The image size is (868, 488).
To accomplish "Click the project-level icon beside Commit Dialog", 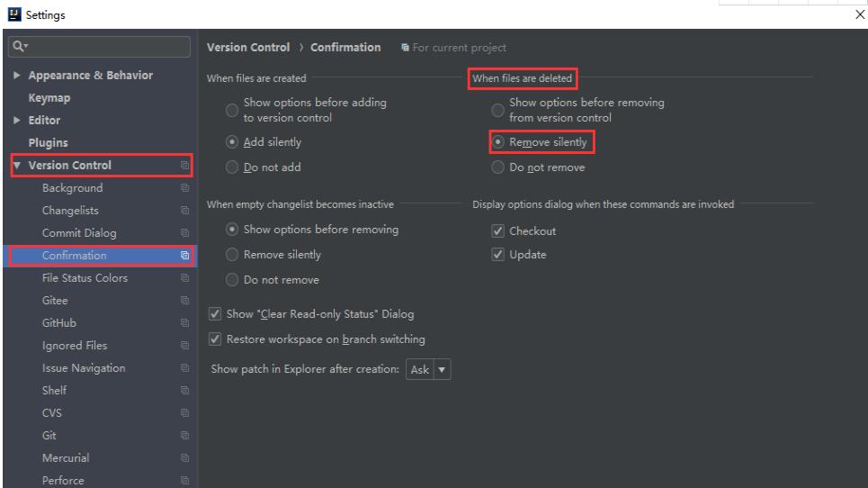I will (x=185, y=233).
